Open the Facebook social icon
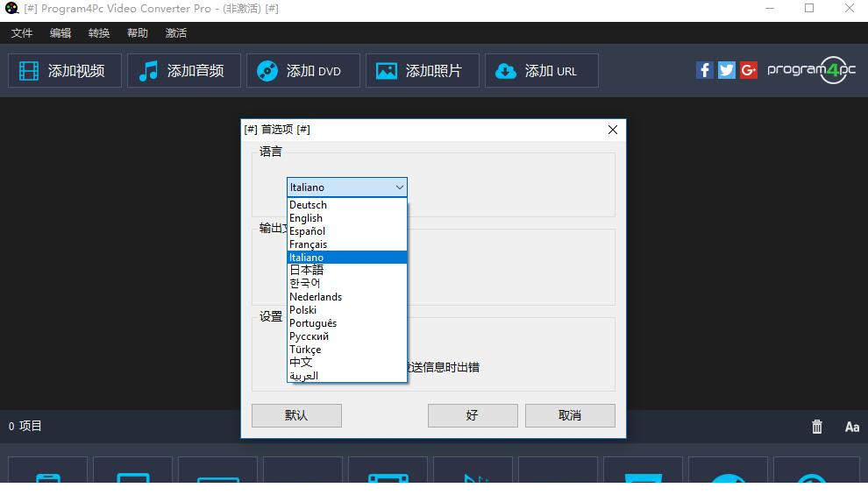This screenshot has height=502, width=868. pos(704,70)
